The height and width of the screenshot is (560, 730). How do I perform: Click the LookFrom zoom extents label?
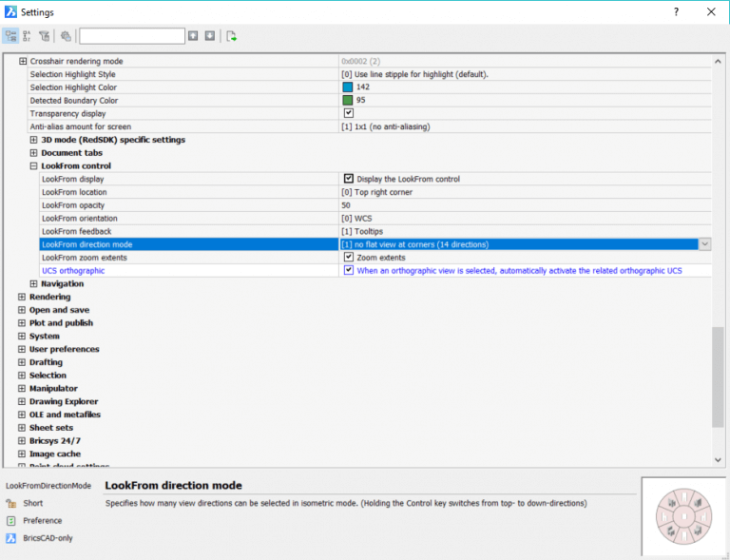[x=85, y=258]
